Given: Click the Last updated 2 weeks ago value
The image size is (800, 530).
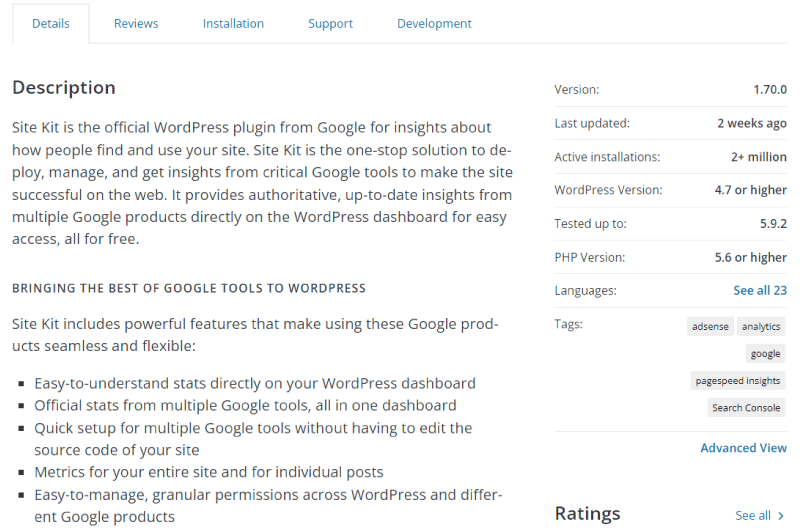Looking at the screenshot, I should click(752, 123).
